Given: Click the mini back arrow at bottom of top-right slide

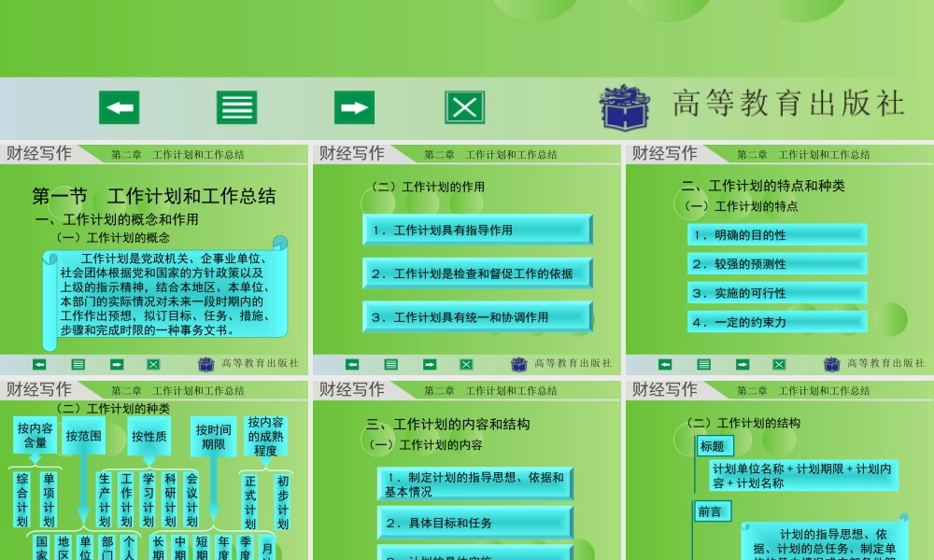Looking at the screenshot, I should tap(664, 365).
